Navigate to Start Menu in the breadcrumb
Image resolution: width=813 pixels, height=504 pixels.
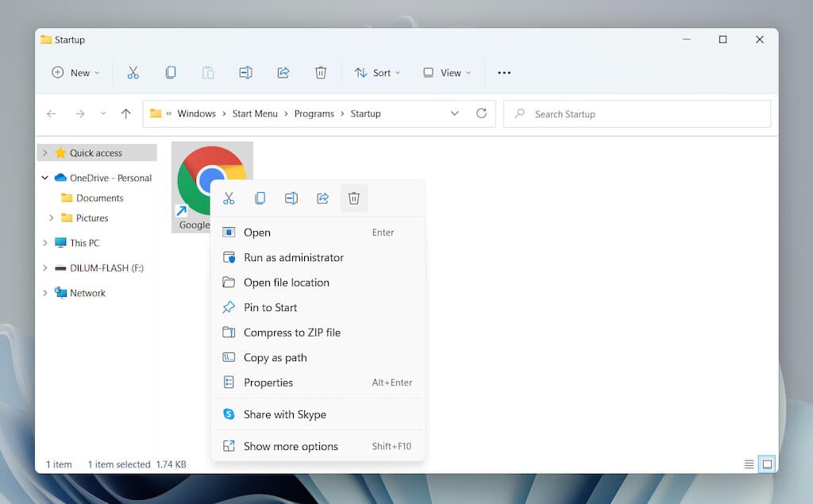[255, 113]
